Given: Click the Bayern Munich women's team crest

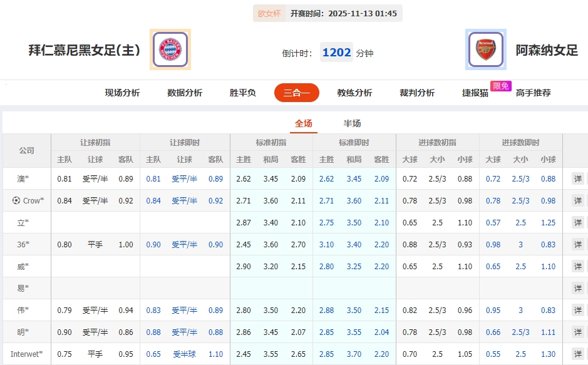Looking at the screenshot, I should click(x=168, y=49).
